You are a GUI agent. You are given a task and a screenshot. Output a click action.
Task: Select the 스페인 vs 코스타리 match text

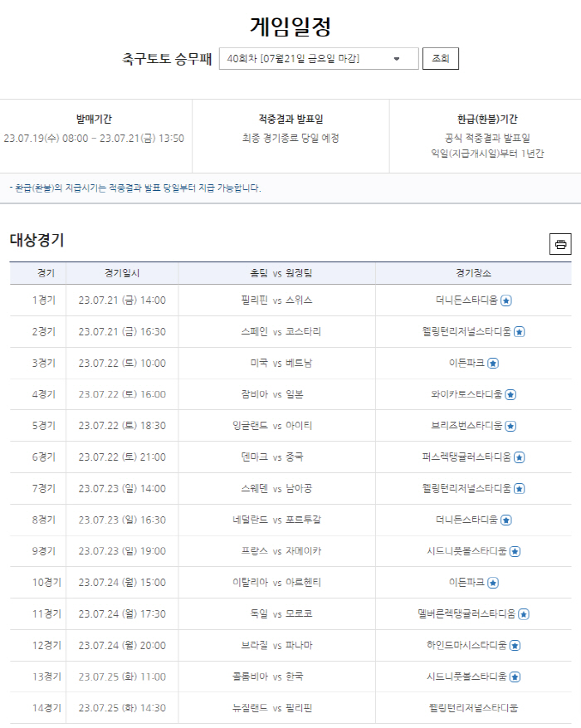pyautogui.click(x=281, y=331)
